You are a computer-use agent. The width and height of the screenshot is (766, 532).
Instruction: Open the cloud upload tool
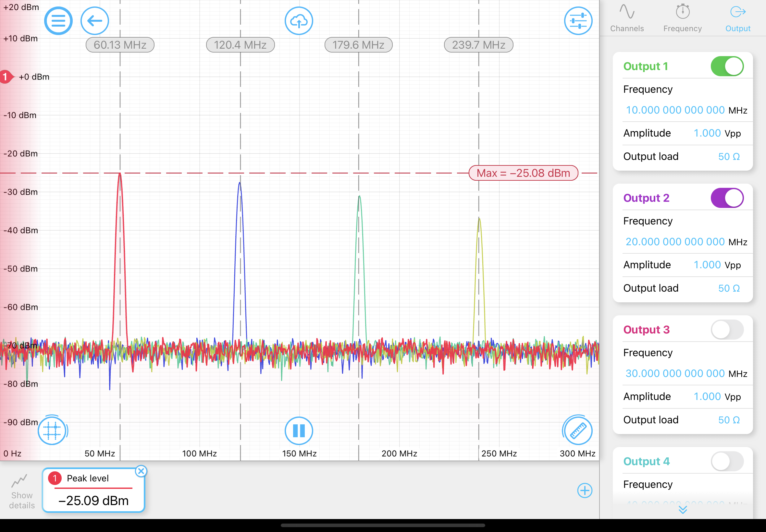[x=299, y=21]
